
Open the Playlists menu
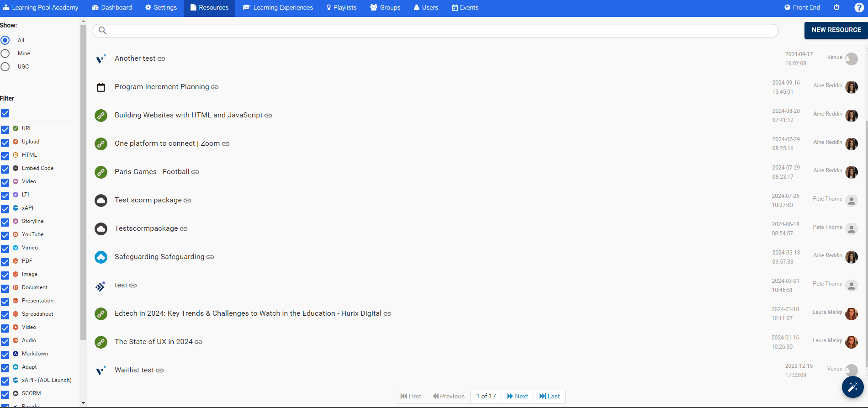341,8
